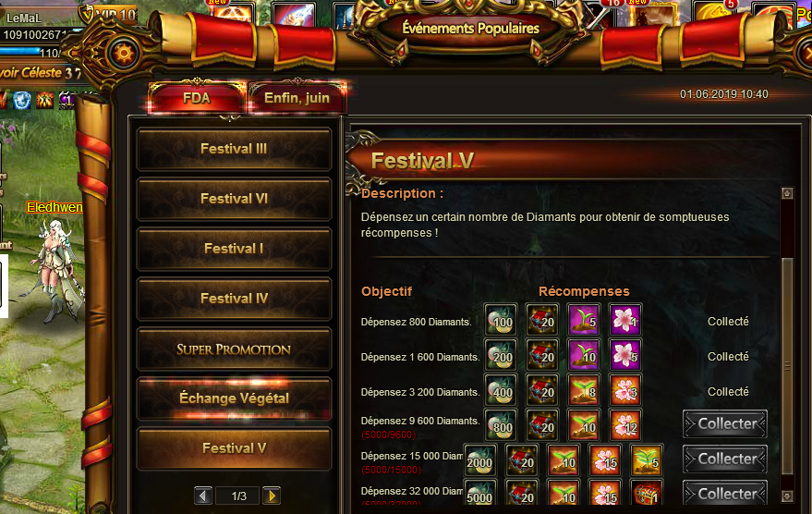812x514 pixels.
Task: Go to previous page of event list
Action: click(x=203, y=496)
